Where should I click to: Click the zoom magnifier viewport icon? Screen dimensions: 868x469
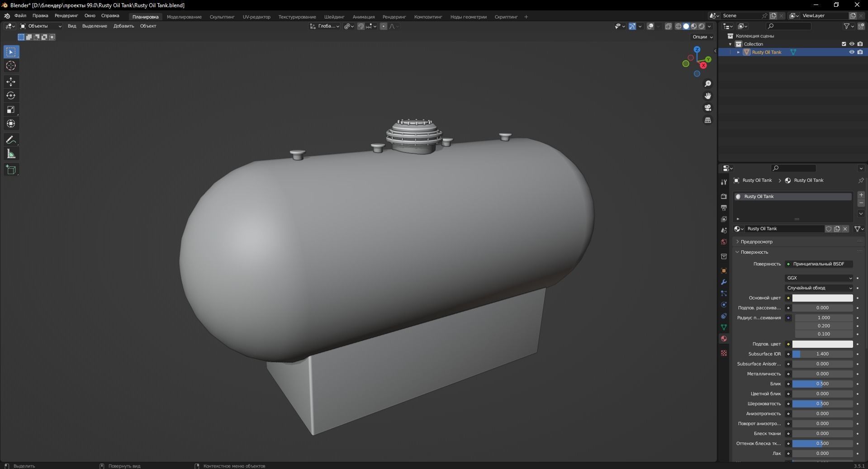point(708,84)
